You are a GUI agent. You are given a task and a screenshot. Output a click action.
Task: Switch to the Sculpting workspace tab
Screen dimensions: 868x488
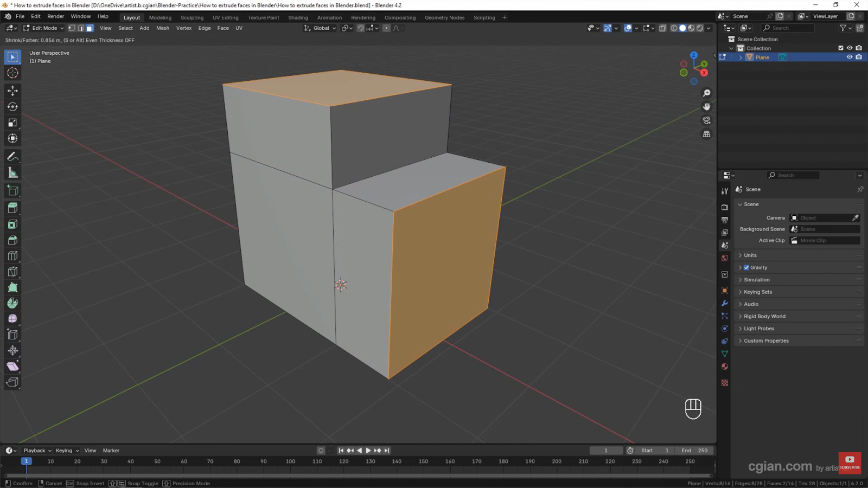click(x=192, y=17)
